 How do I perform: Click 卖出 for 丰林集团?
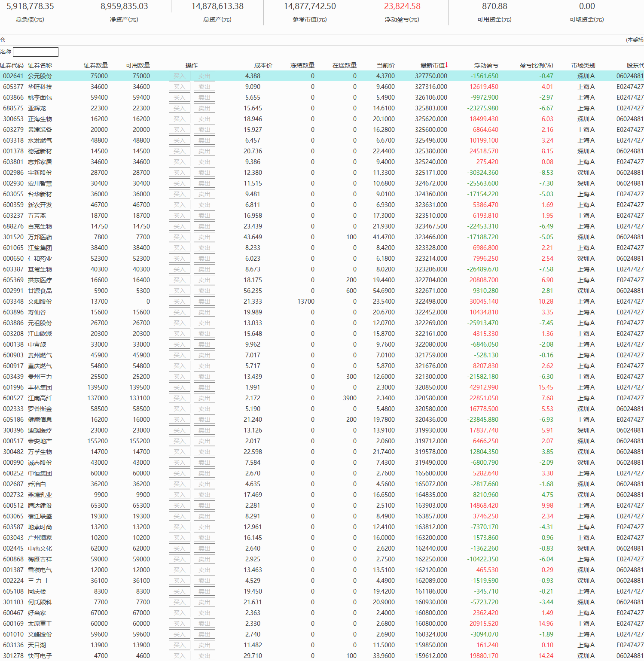click(204, 387)
